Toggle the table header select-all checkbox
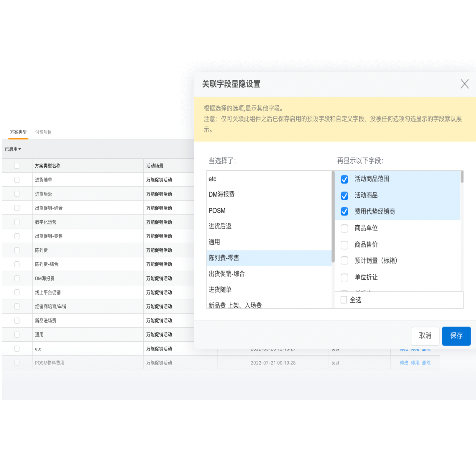 17,166
